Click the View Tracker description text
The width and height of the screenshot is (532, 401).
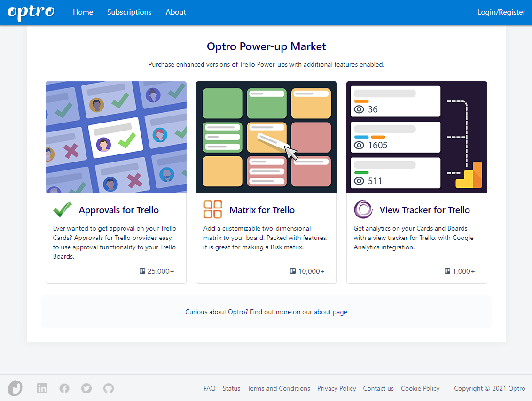tap(414, 238)
